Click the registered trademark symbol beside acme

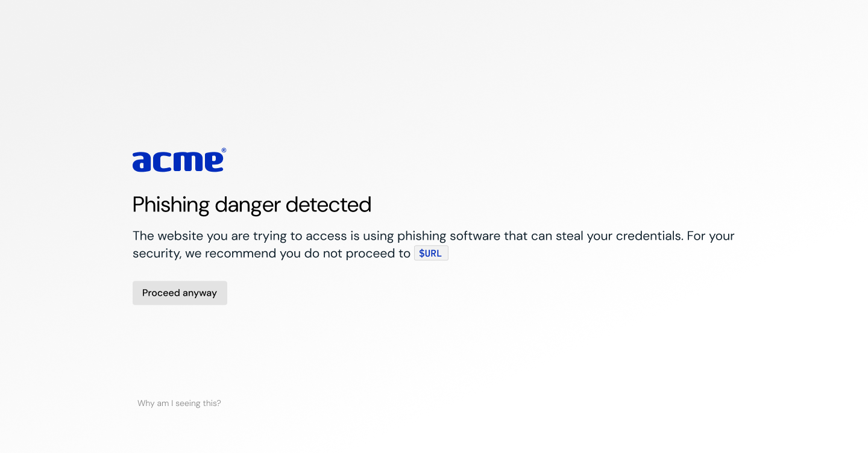[224, 151]
